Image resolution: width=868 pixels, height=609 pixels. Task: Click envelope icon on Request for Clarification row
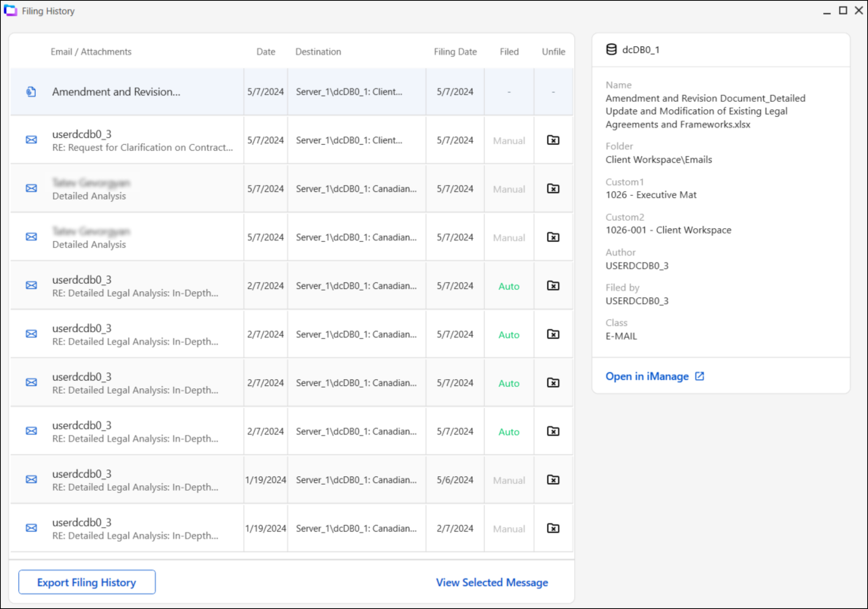click(x=31, y=140)
